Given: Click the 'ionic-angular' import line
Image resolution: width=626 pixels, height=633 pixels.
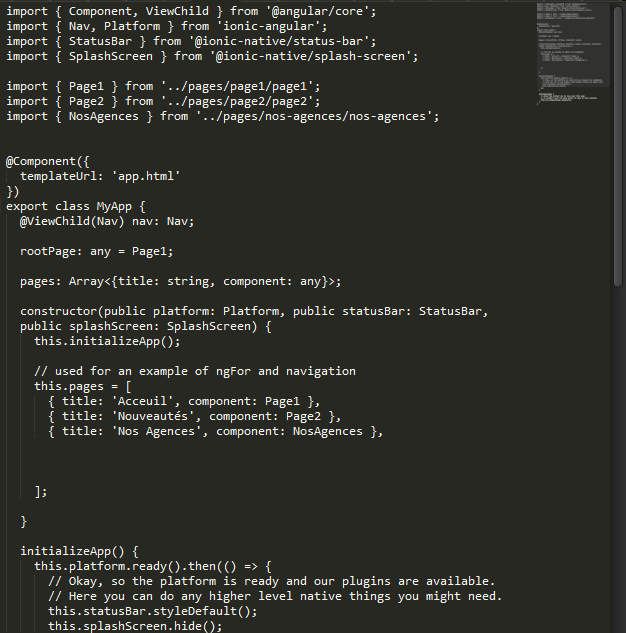Looking at the screenshot, I should click(x=167, y=26).
